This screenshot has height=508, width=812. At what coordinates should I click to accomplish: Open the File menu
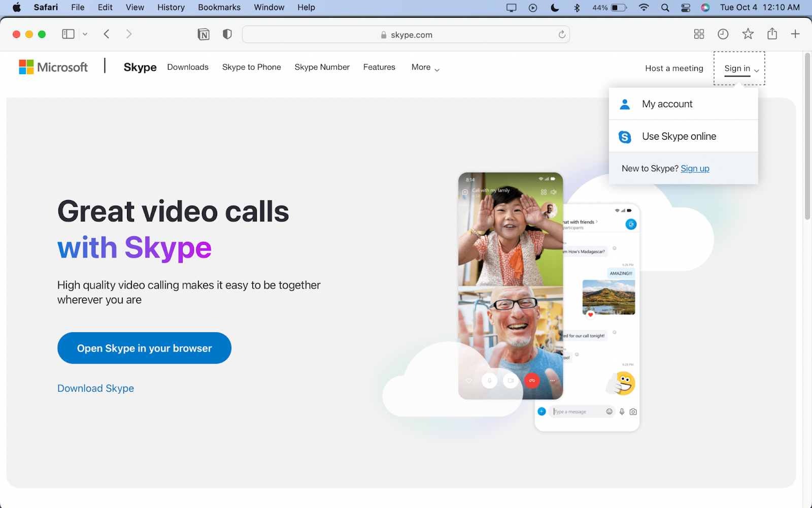click(x=78, y=7)
